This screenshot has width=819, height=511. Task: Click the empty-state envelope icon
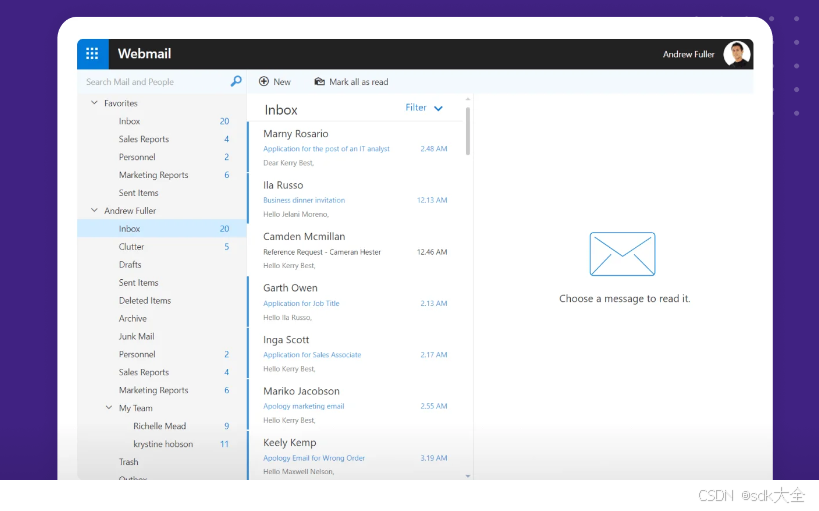[622, 254]
